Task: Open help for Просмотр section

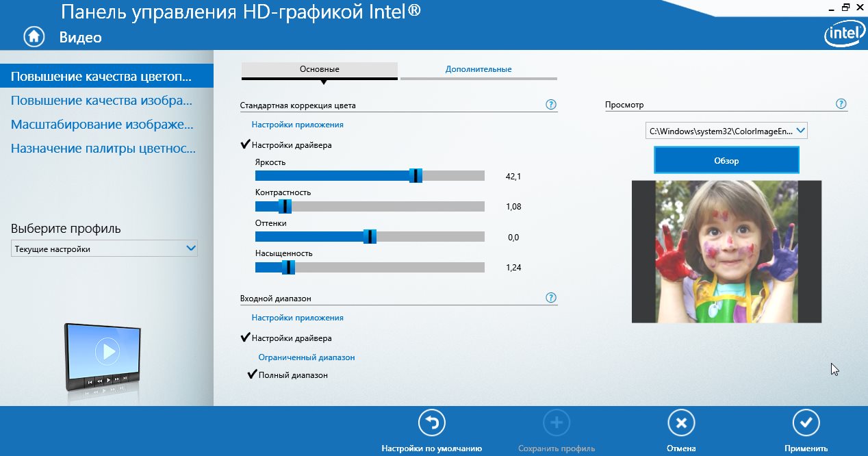Action: pos(841,104)
